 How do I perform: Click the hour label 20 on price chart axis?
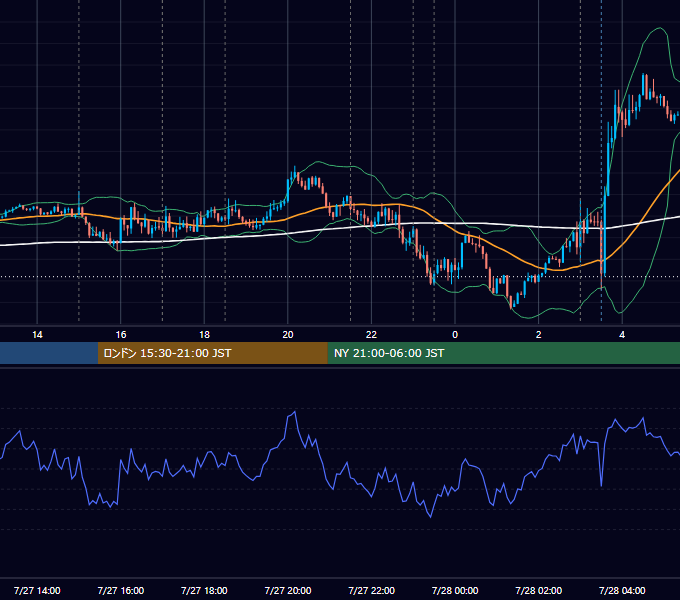click(288, 335)
